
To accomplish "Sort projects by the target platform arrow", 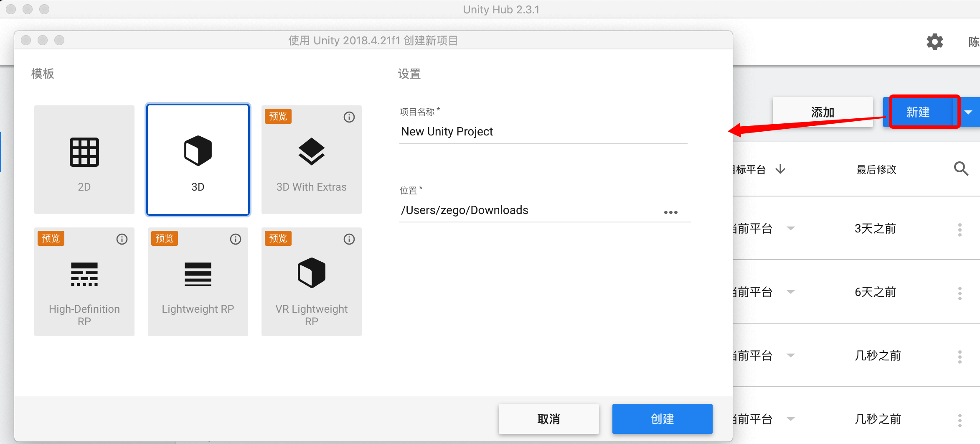I will point(780,169).
